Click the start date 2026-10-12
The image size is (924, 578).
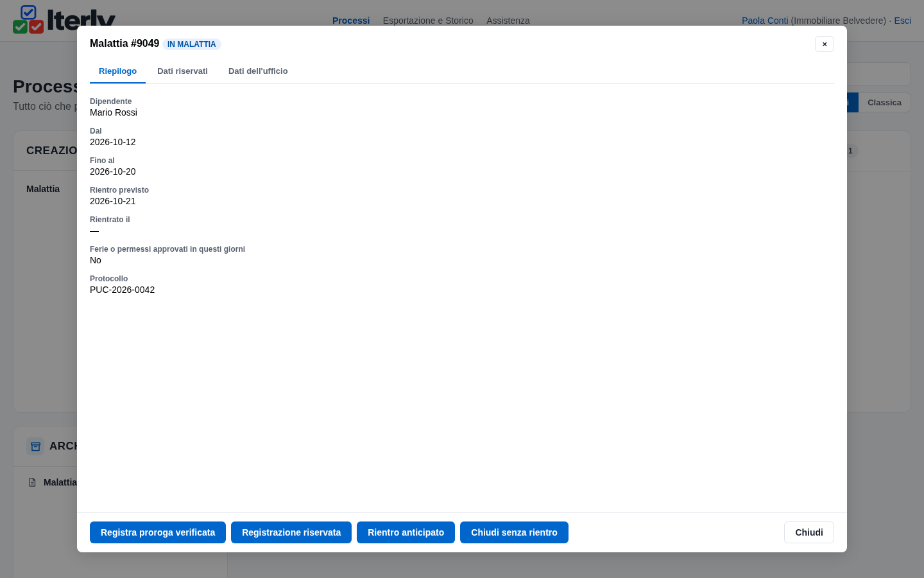[113, 142]
